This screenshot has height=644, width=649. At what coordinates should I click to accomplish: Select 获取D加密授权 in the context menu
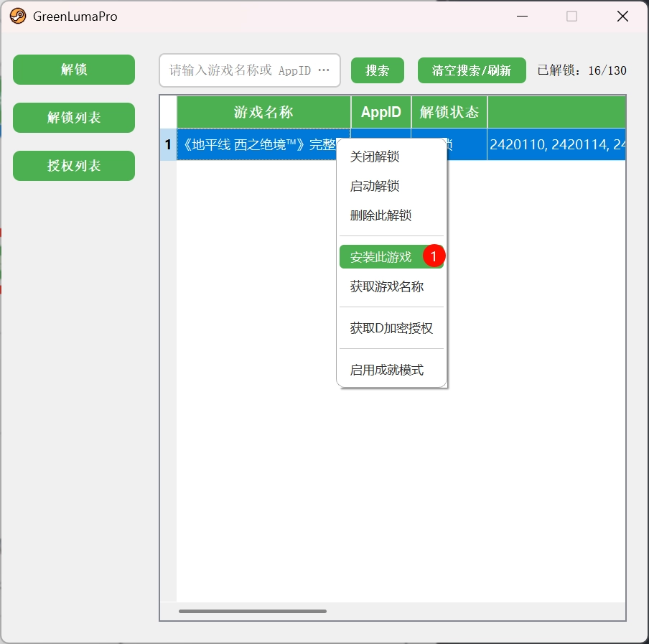[x=391, y=328]
